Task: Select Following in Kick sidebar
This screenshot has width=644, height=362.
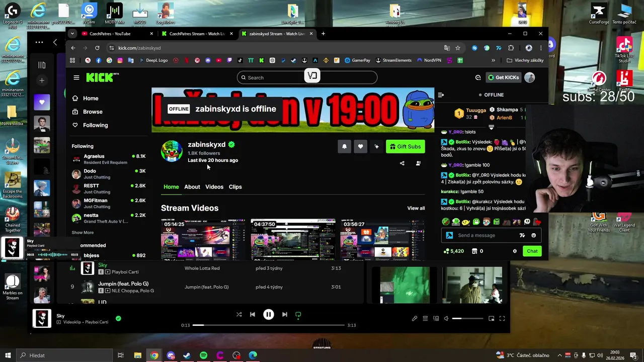Action: click(90, 125)
